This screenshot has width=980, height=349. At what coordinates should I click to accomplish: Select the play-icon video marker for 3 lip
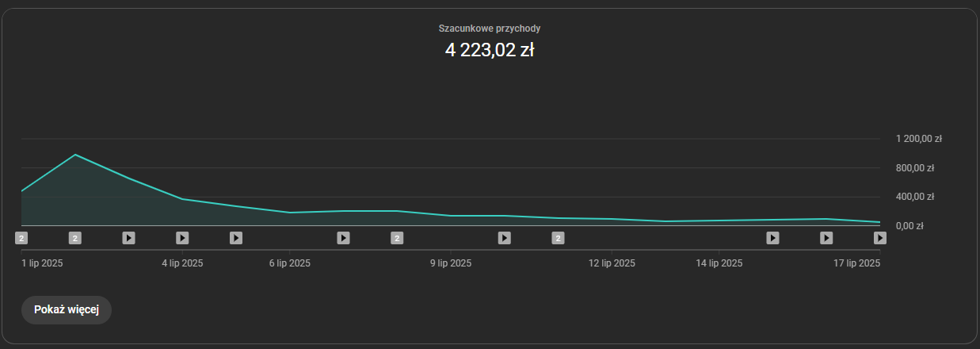point(128,237)
